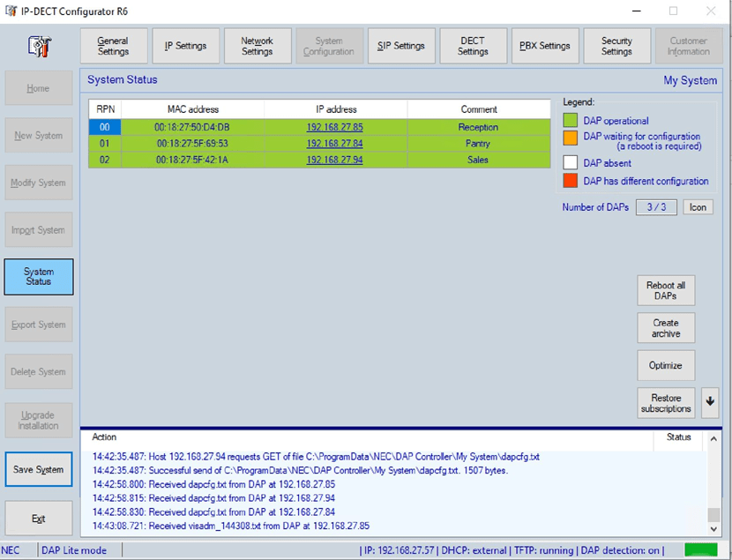
Task: Click the Exit button
Action: [x=38, y=519]
